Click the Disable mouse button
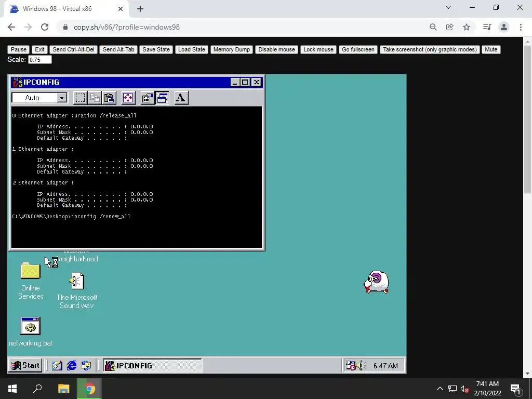 pyautogui.click(x=276, y=49)
